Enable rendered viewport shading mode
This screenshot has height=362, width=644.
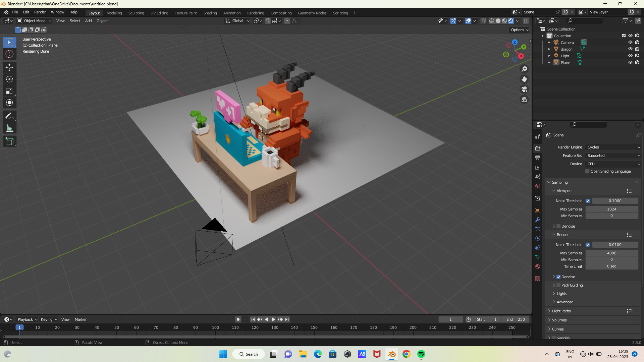[511, 21]
